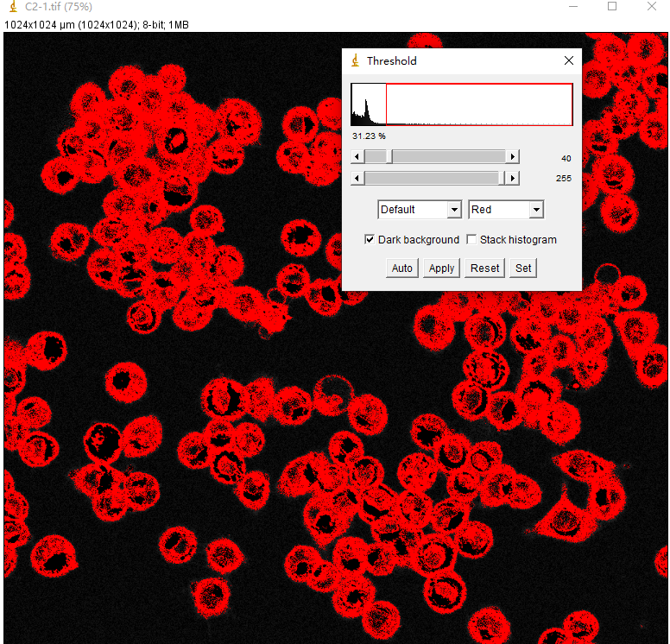The image size is (670, 644).
Task: Open the Red display color dropdown
Action: pos(506,210)
